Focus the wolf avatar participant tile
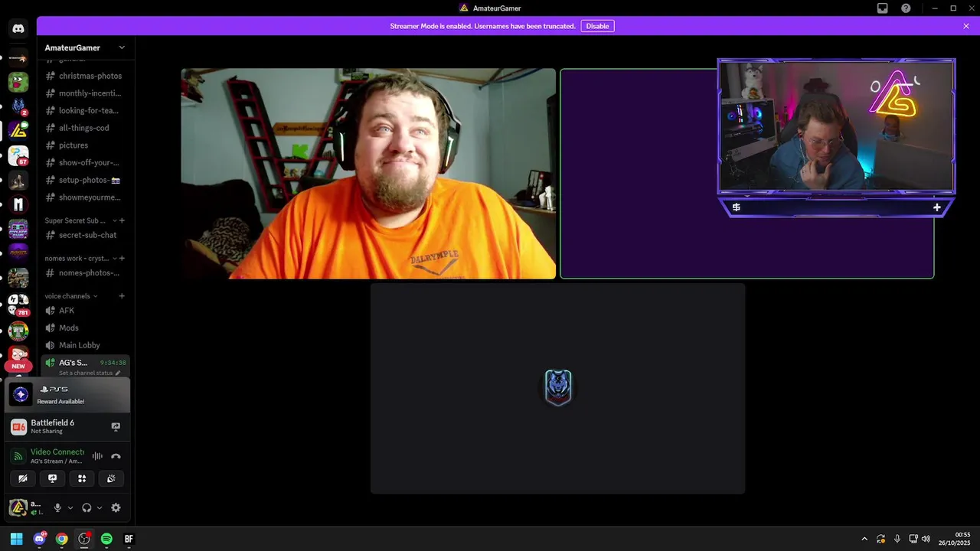The image size is (980, 551). (557, 389)
